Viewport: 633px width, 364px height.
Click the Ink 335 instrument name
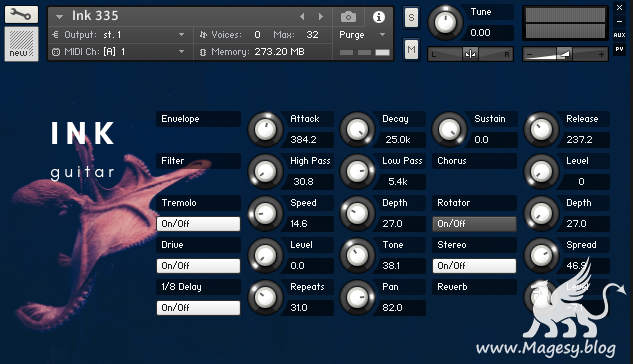pyautogui.click(x=95, y=16)
